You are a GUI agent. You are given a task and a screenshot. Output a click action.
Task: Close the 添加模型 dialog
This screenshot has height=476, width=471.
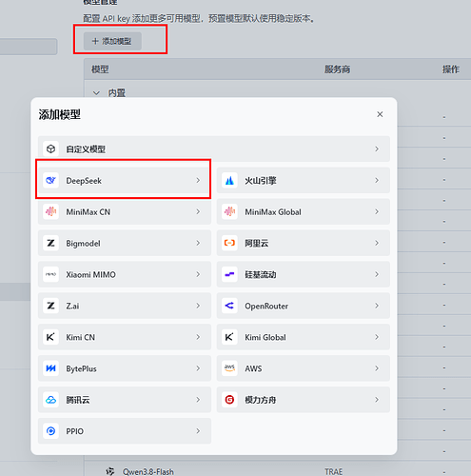pos(380,114)
